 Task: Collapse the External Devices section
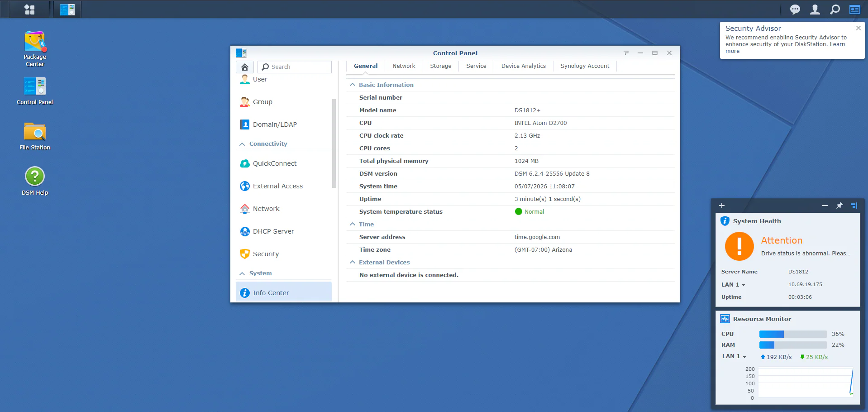click(x=353, y=262)
